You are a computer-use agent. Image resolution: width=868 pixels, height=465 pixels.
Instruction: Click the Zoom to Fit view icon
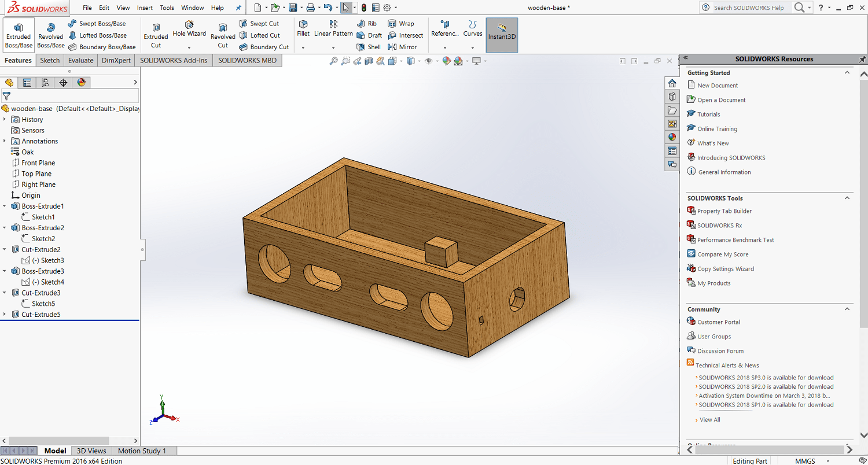tap(333, 61)
